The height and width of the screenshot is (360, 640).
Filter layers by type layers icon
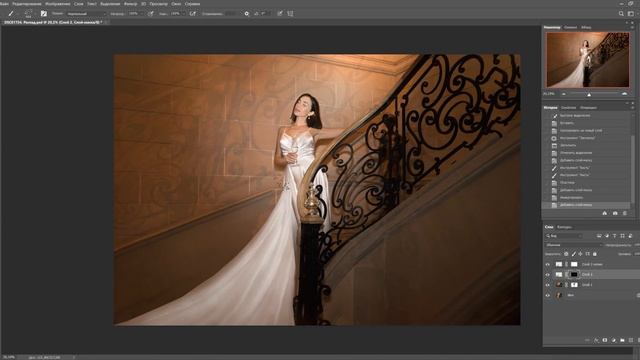pyautogui.click(x=614, y=236)
